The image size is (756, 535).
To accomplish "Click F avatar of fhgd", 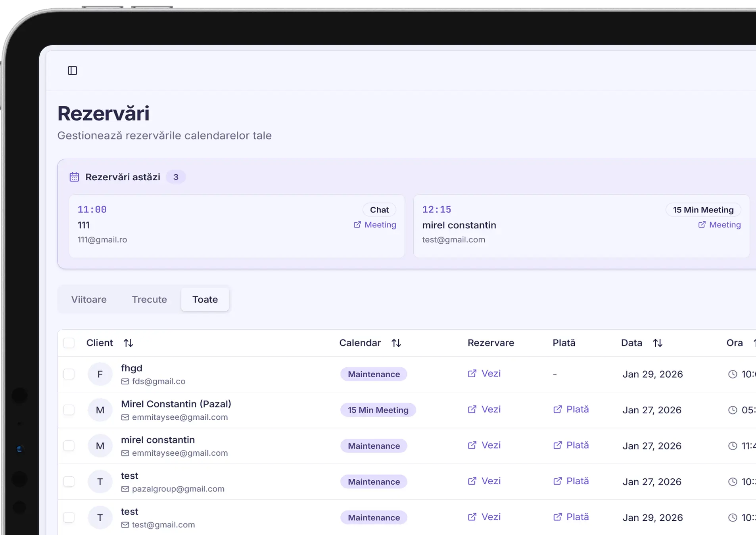I will [x=100, y=374].
